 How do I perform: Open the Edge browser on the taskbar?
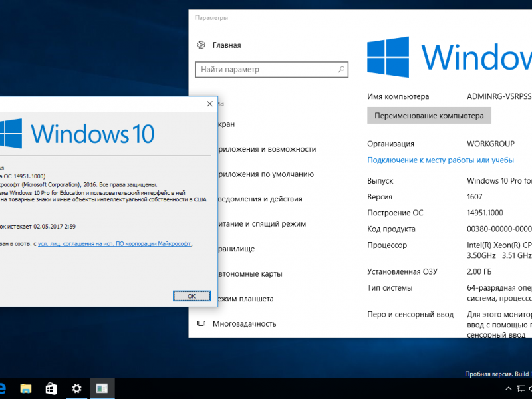3,388
